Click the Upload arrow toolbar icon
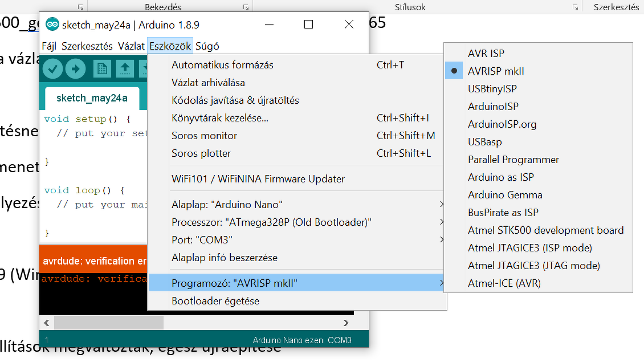This screenshot has height=362, width=644. (x=75, y=68)
